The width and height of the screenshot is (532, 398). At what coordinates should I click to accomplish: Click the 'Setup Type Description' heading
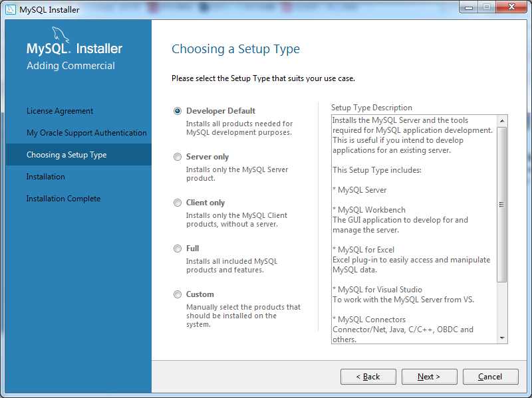tap(372, 108)
